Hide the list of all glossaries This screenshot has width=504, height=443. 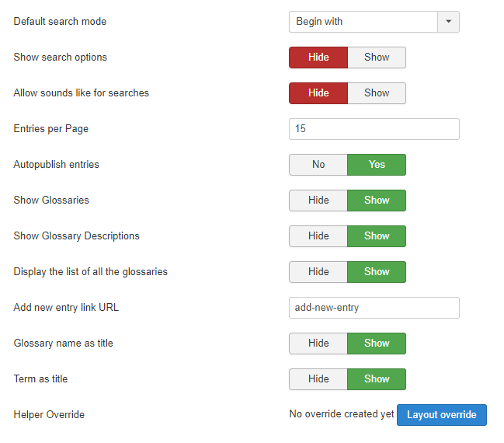pyautogui.click(x=318, y=272)
